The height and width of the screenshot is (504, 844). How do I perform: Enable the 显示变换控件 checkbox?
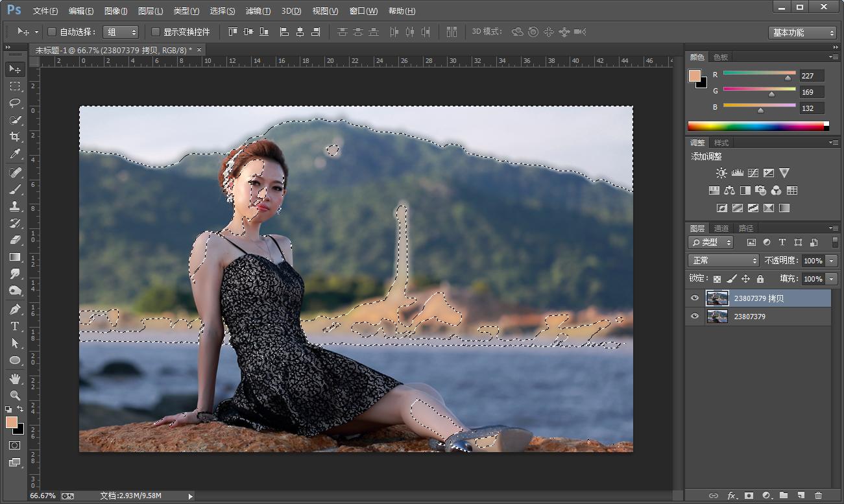156,32
